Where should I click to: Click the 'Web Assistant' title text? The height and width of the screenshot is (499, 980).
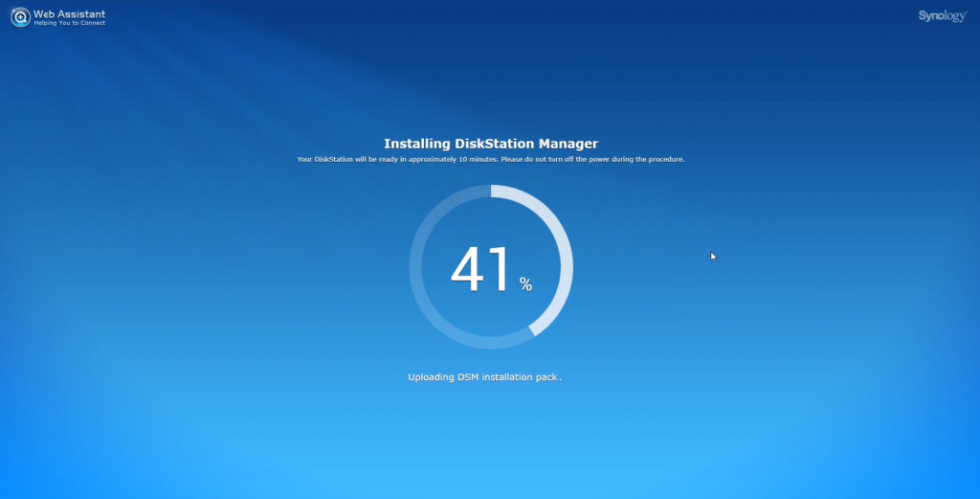point(69,13)
